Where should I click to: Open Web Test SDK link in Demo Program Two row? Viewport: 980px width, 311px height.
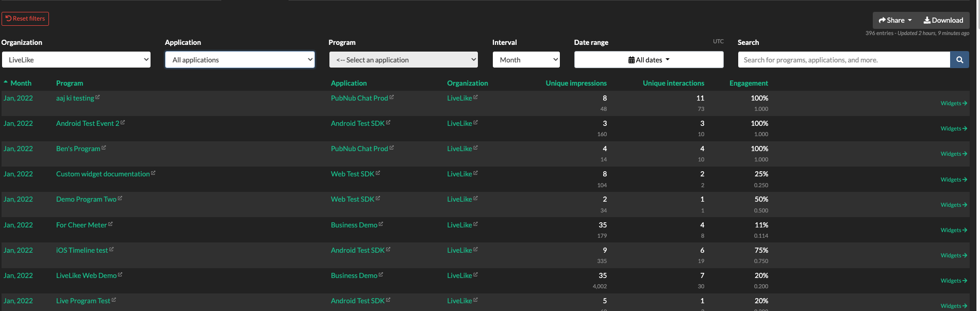(x=353, y=199)
